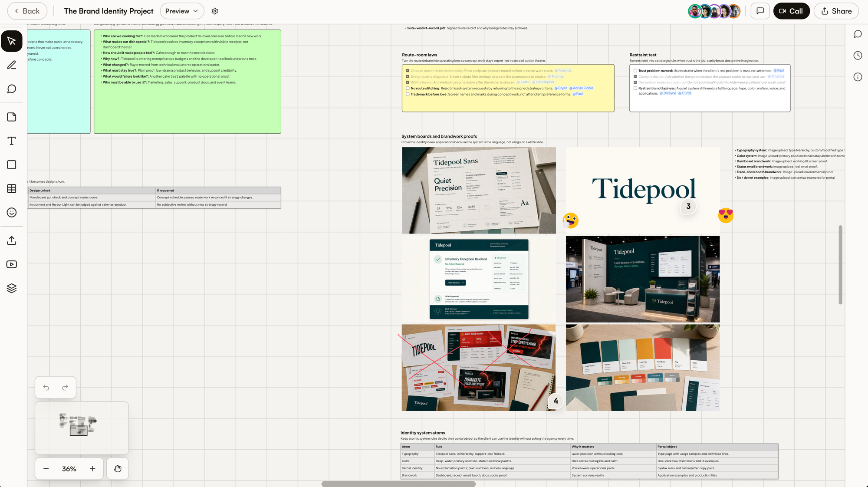Click the Share button
The height and width of the screenshot is (487, 868).
(x=836, y=11)
